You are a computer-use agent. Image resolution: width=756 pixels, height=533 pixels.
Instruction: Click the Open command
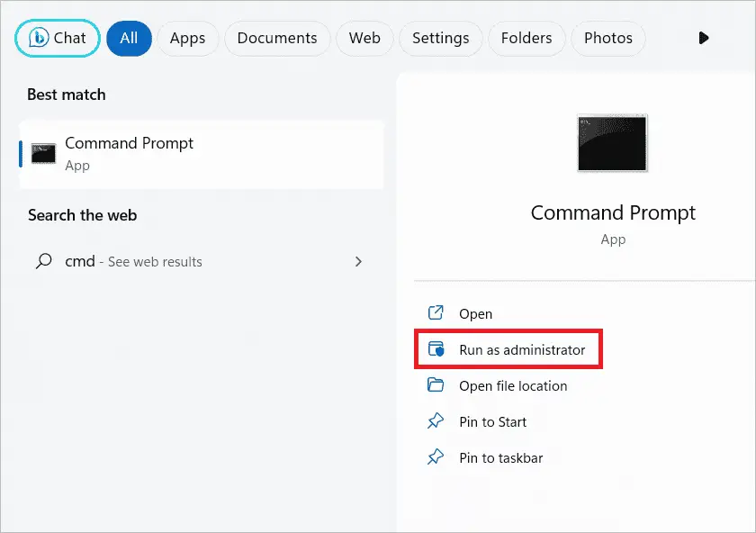coord(475,313)
